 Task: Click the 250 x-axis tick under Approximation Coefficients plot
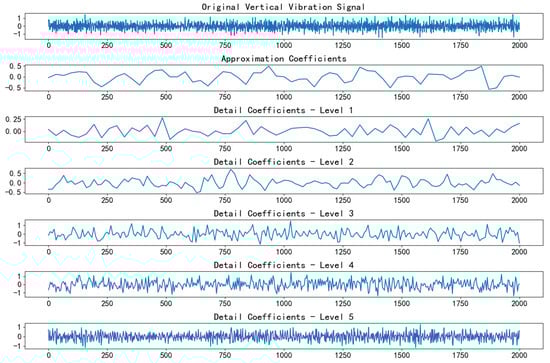click(x=107, y=97)
